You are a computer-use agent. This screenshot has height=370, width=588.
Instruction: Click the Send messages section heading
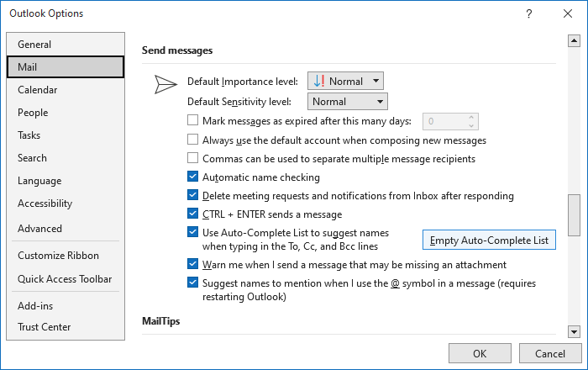click(x=177, y=50)
